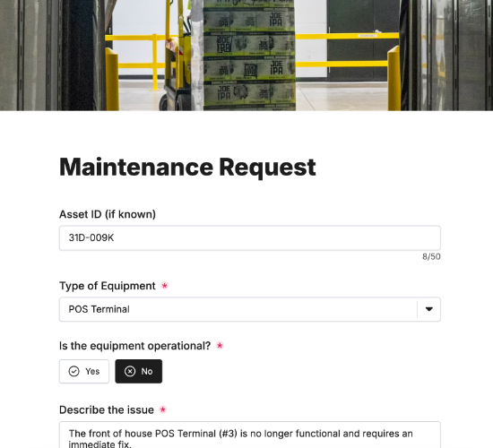Open the Type of Equipment dropdown

click(x=250, y=309)
